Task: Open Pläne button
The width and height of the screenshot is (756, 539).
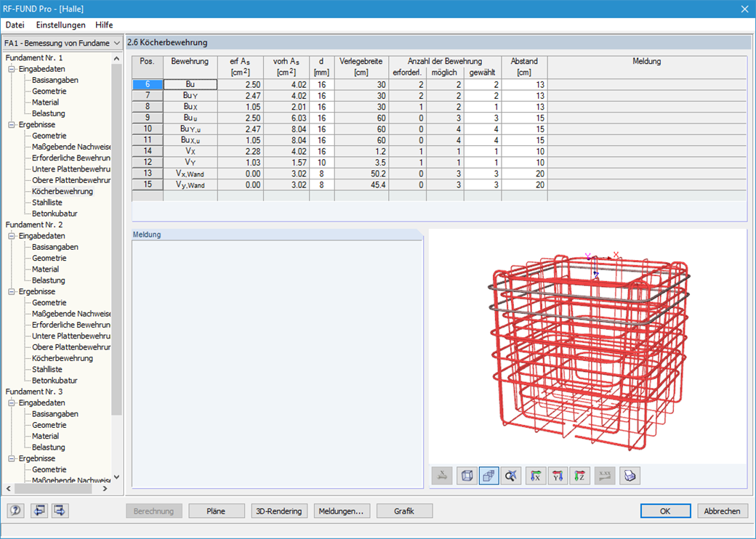Action: (x=216, y=511)
